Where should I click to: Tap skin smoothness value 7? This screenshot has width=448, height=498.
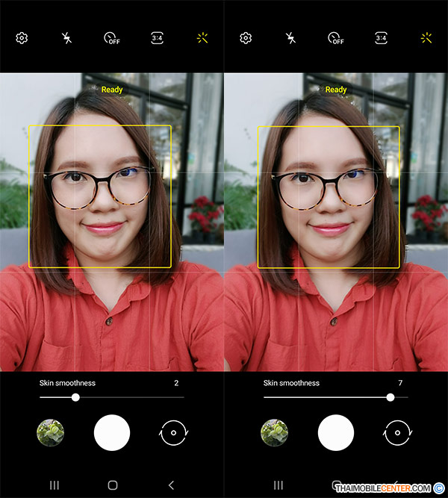click(x=400, y=383)
